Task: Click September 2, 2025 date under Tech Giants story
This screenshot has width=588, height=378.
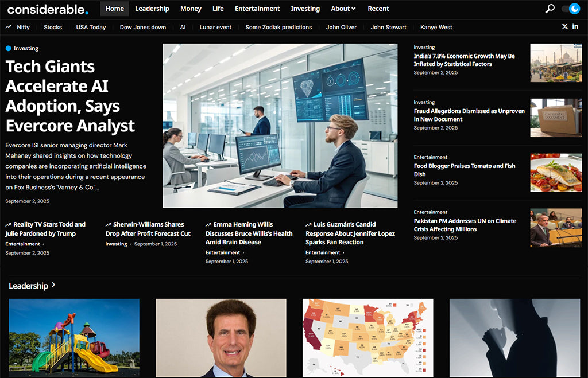Action: click(x=28, y=201)
